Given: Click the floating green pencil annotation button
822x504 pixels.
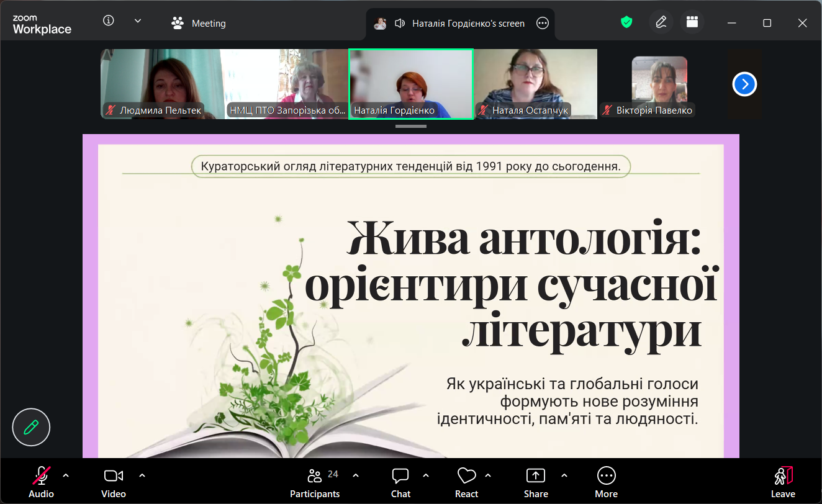Looking at the screenshot, I should (x=31, y=427).
